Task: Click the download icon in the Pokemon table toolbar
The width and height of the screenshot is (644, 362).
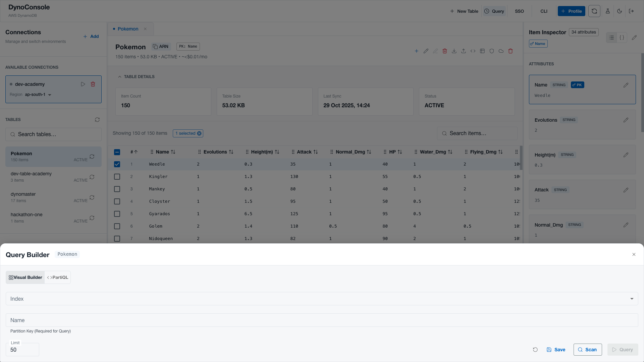Action: [454, 51]
